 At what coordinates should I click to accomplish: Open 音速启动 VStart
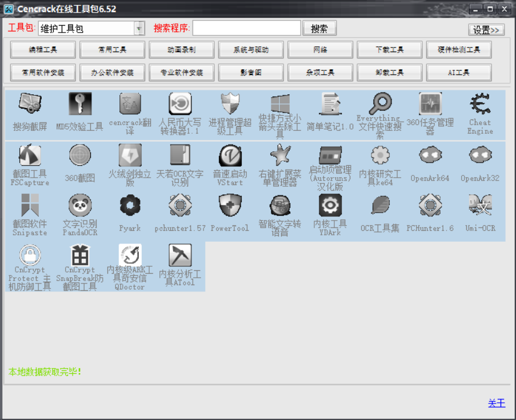230,166
